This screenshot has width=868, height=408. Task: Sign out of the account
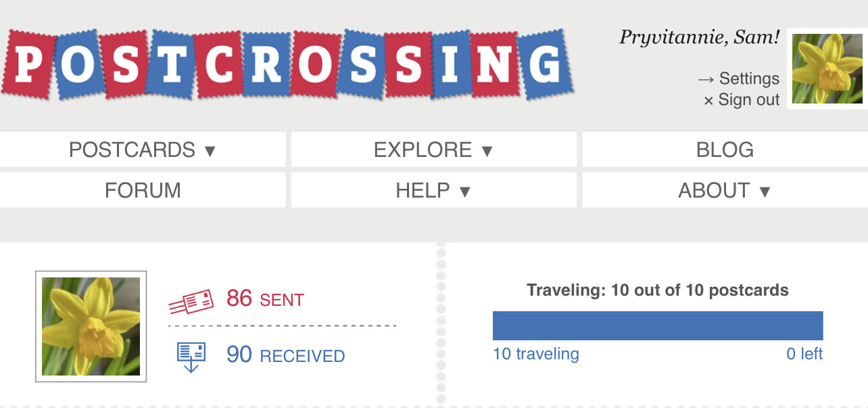coord(749,99)
